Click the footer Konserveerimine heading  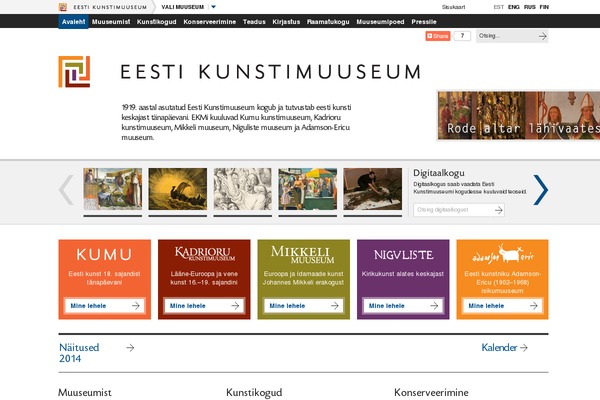(431, 392)
